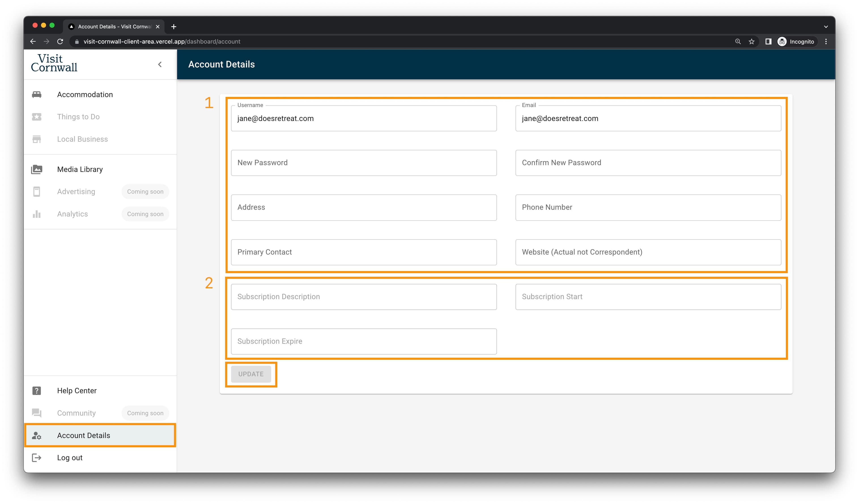859x504 pixels.
Task: Click the Accommodation bed icon
Action: click(36, 94)
